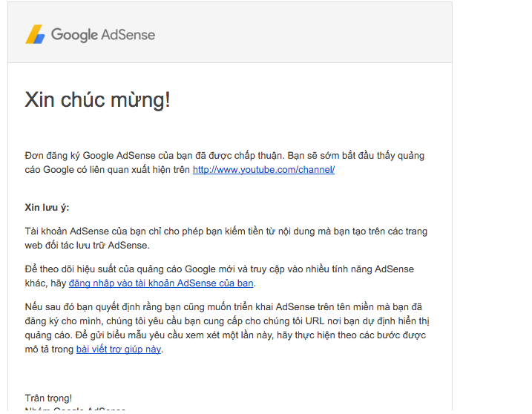The image size is (532, 414).
Task: Click the bold "Xin lưu ý:" label
Action: click(x=47, y=208)
